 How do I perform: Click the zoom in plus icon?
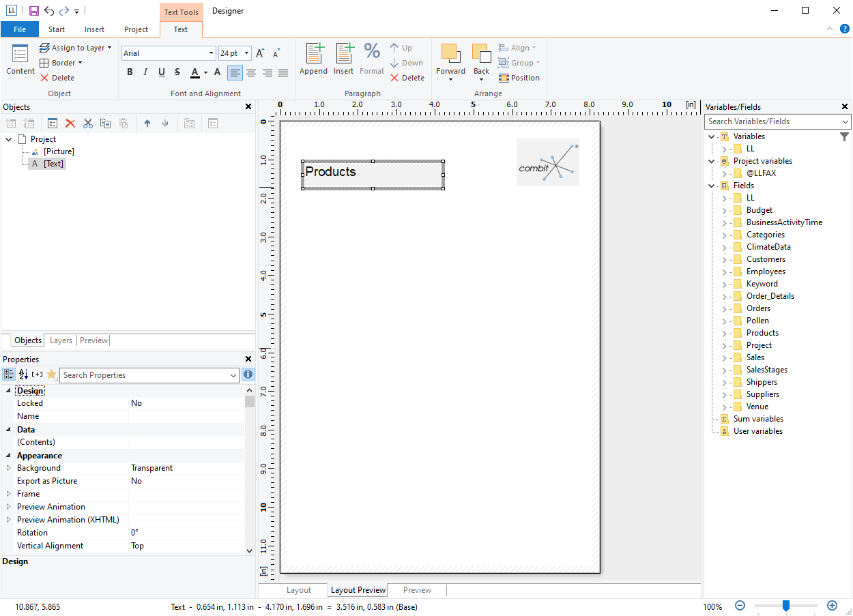[x=832, y=606]
